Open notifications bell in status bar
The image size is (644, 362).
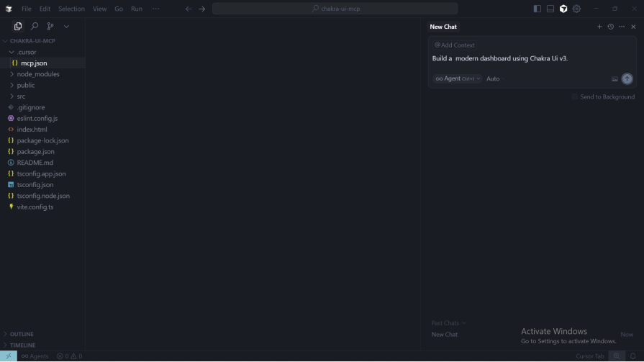(633, 356)
